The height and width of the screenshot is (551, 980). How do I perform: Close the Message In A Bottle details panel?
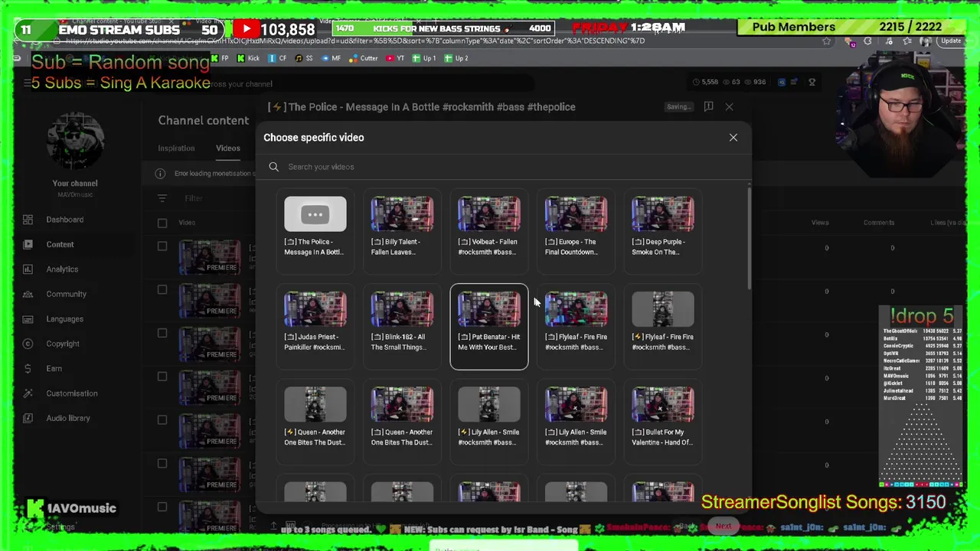(x=729, y=106)
